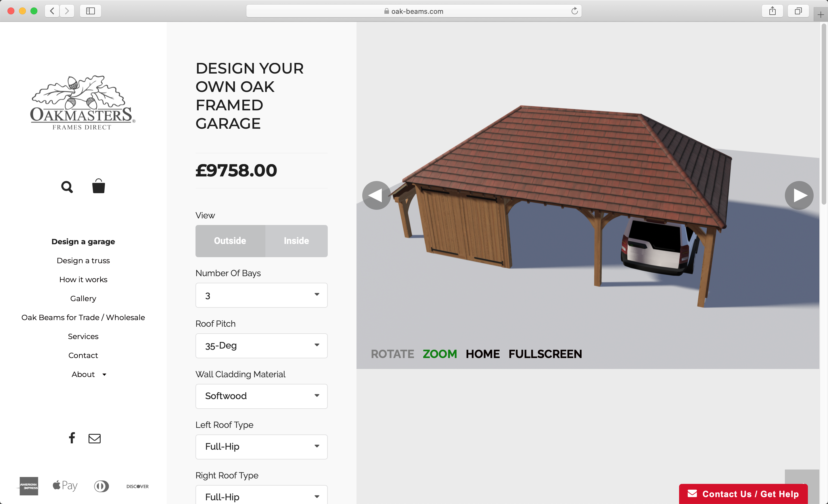Viewport: 828px width, 504px height.
Task: Switch view to Inside
Action: (296, 241)
